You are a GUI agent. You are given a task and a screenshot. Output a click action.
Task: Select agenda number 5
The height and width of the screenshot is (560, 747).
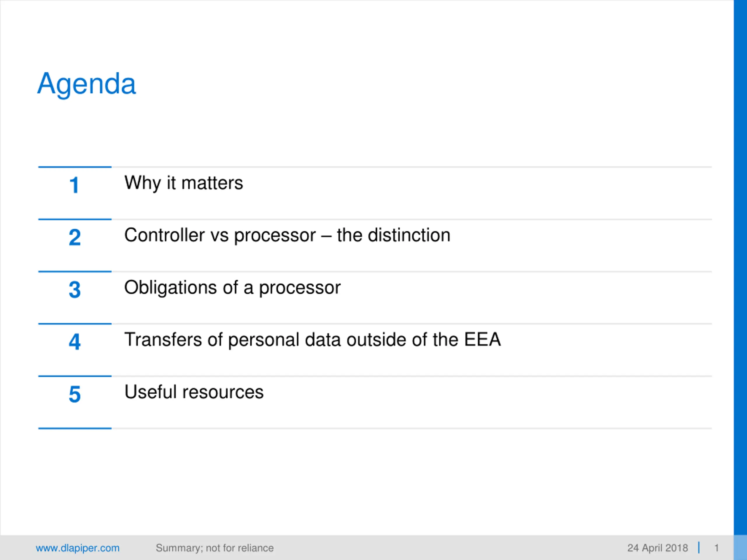[x=75, y=394]
